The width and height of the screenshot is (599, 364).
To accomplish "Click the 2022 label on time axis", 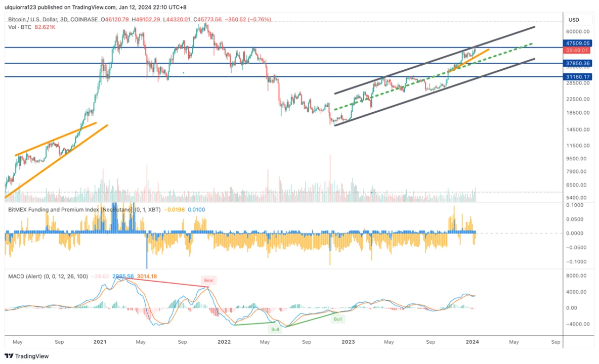I will click(x=224, y=342).
